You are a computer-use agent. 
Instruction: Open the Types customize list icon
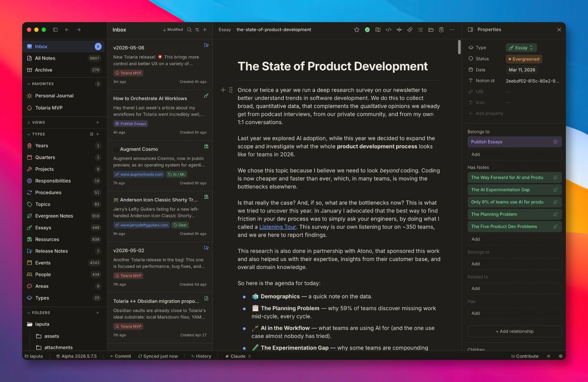point(92,134)
